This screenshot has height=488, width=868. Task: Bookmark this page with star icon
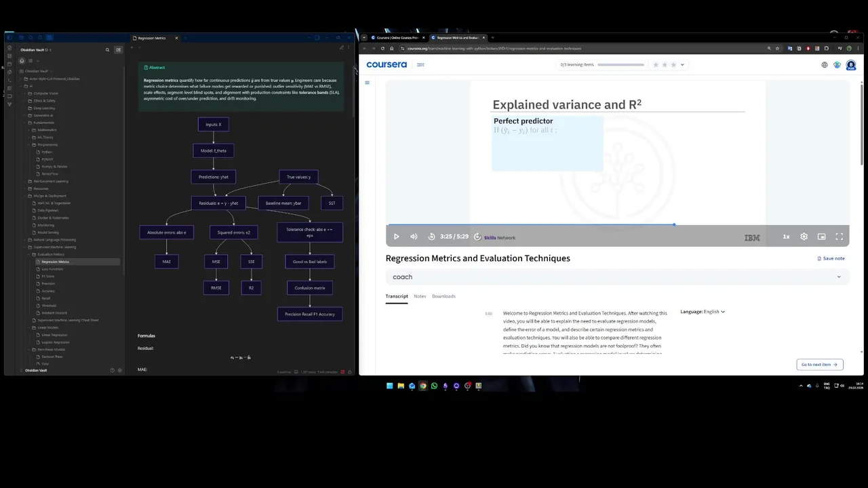coord(777,49)
